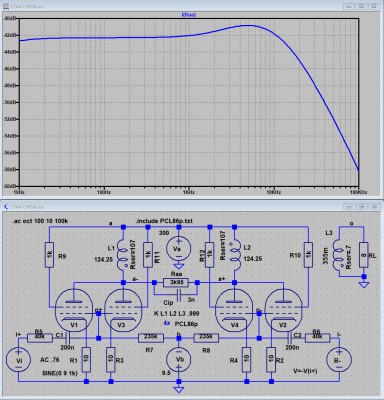The image size is (384, 400).
Task: Select the Va voltage source symbol
Action: 179,249
